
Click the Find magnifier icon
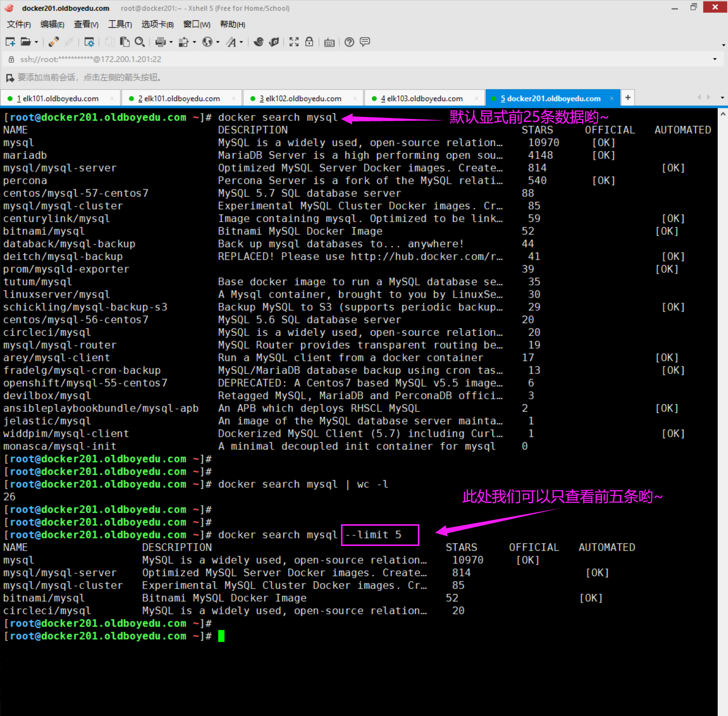140,42
